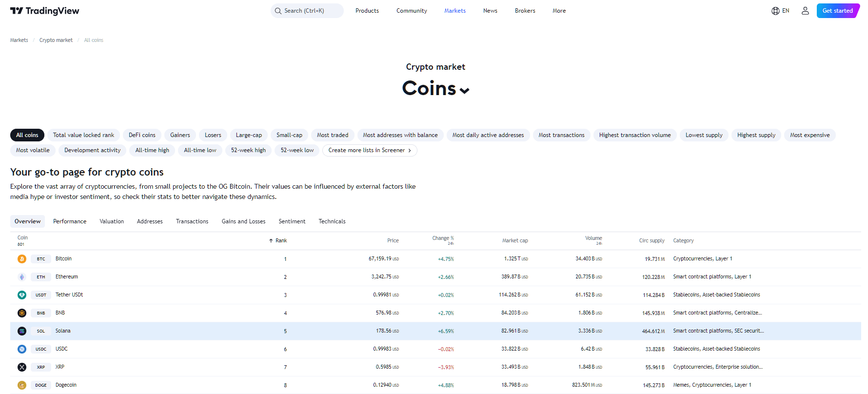
Task: Select Total value locked rank filter
Action: 83,135
